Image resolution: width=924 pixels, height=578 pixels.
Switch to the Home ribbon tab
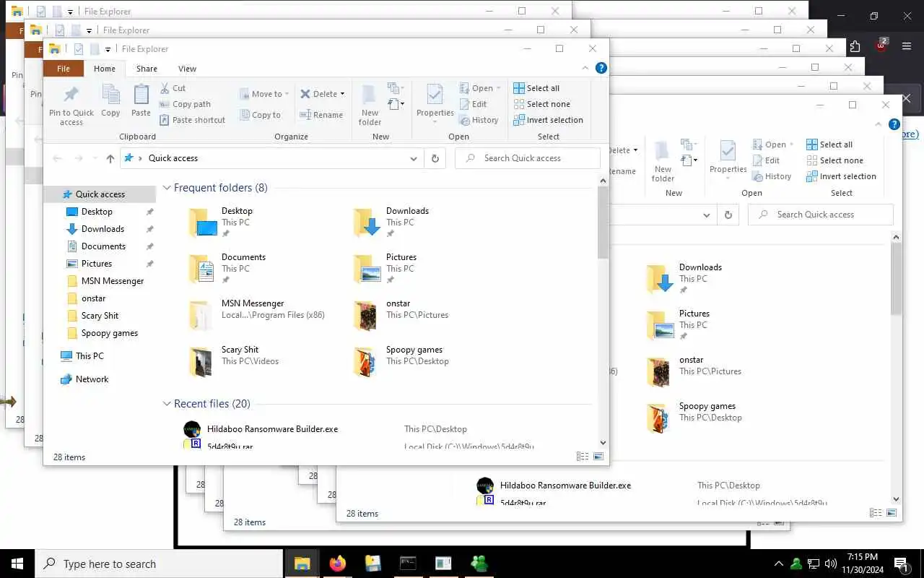pos(105,69)
